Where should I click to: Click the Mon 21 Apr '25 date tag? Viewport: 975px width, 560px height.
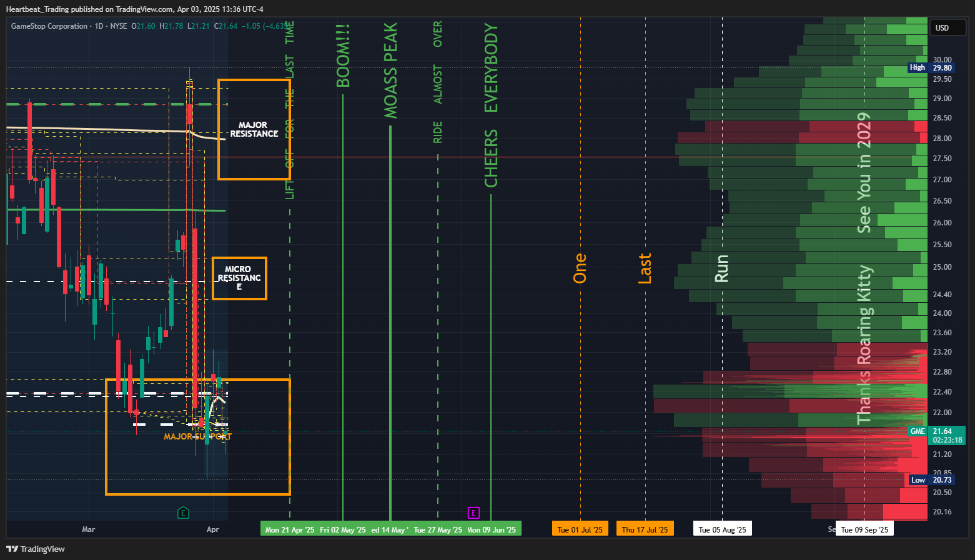click(290, 529)
